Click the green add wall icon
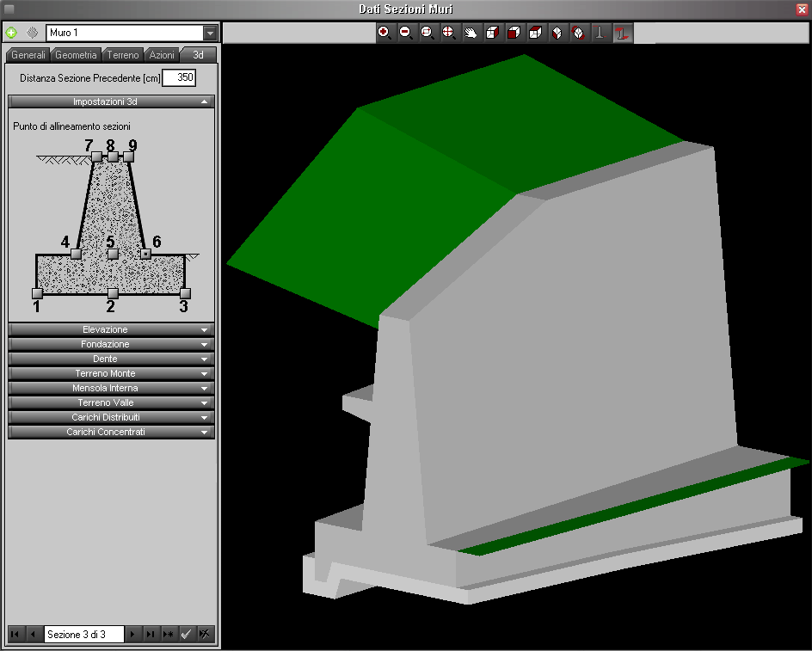The width and height of the screenshot is (812, 651). coord(11,33)
